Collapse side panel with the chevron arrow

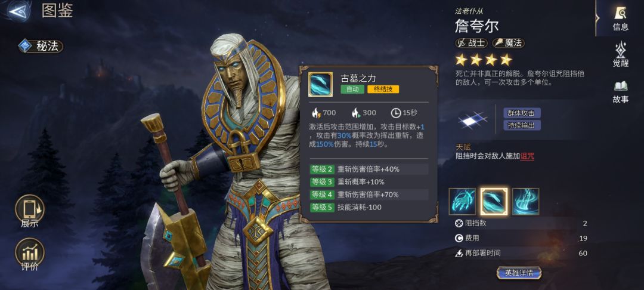(597, 18)
